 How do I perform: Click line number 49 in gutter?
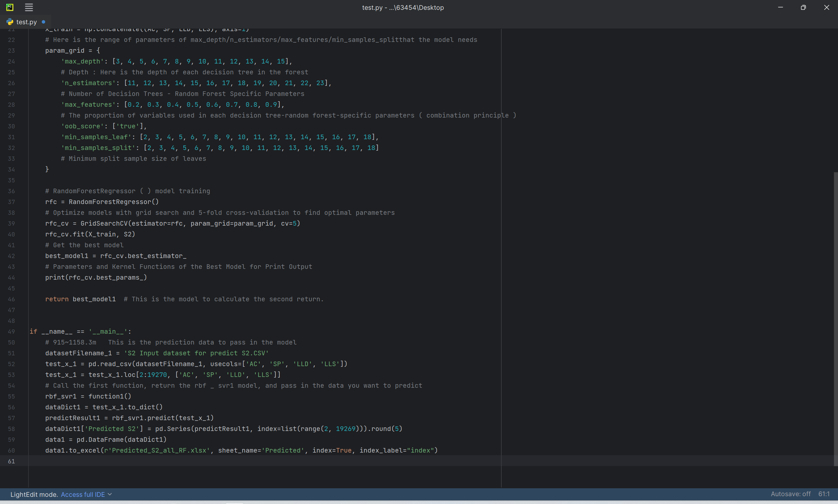(x=11, y=331)
